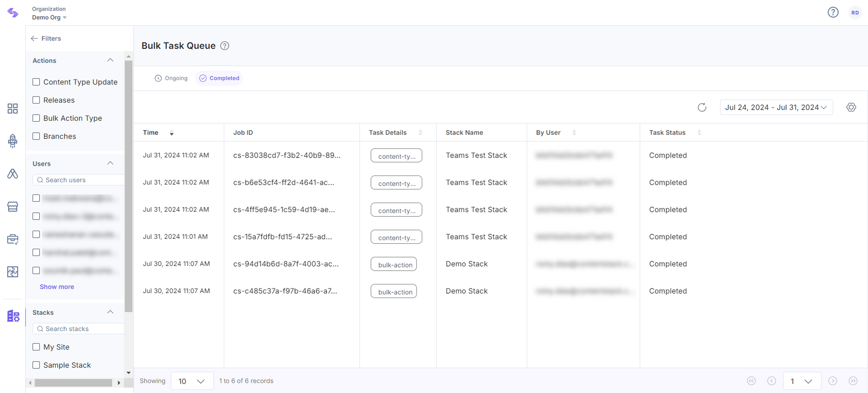
Task: Open the Automate icon in sidebar
Action: coord(12,174)
